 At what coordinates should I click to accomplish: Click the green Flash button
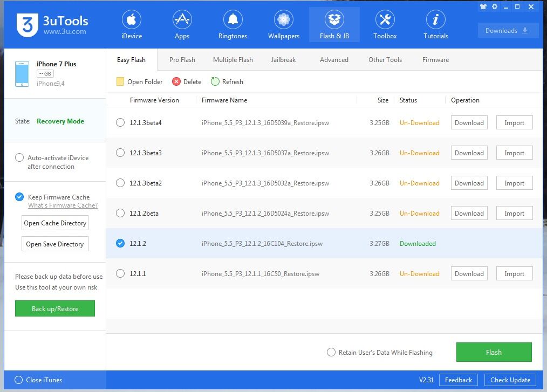(x=494, y=352)
